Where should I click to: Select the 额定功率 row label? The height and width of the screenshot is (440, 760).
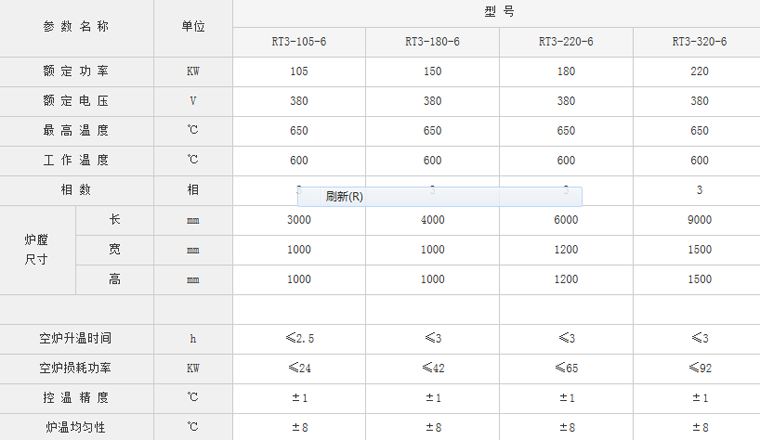(76, 72)
